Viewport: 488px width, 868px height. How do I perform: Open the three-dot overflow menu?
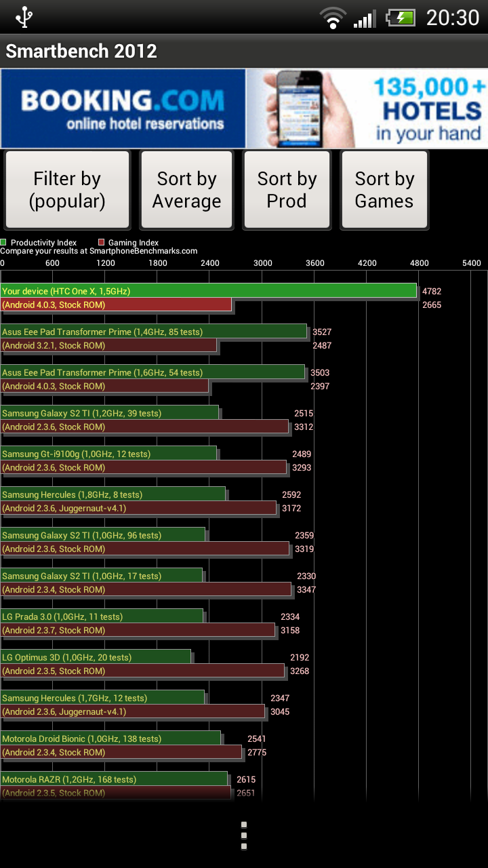(244, 835)
